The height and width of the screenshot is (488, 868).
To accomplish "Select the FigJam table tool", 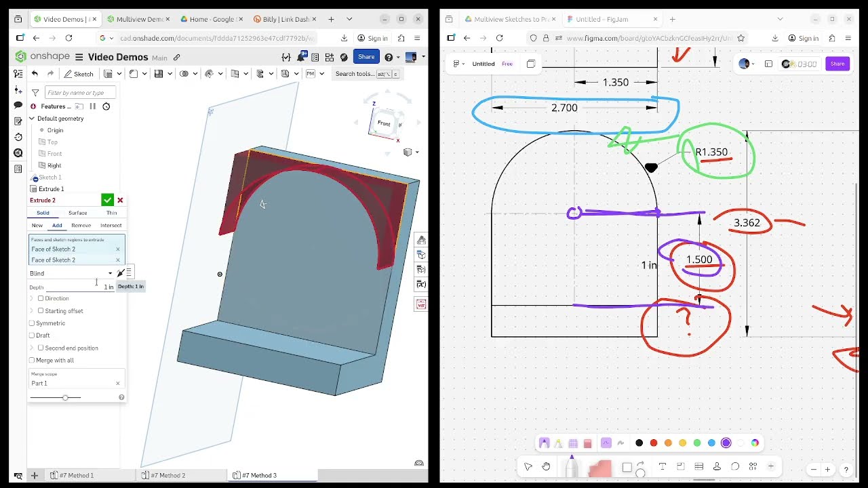I will click(x=699, y=466).
